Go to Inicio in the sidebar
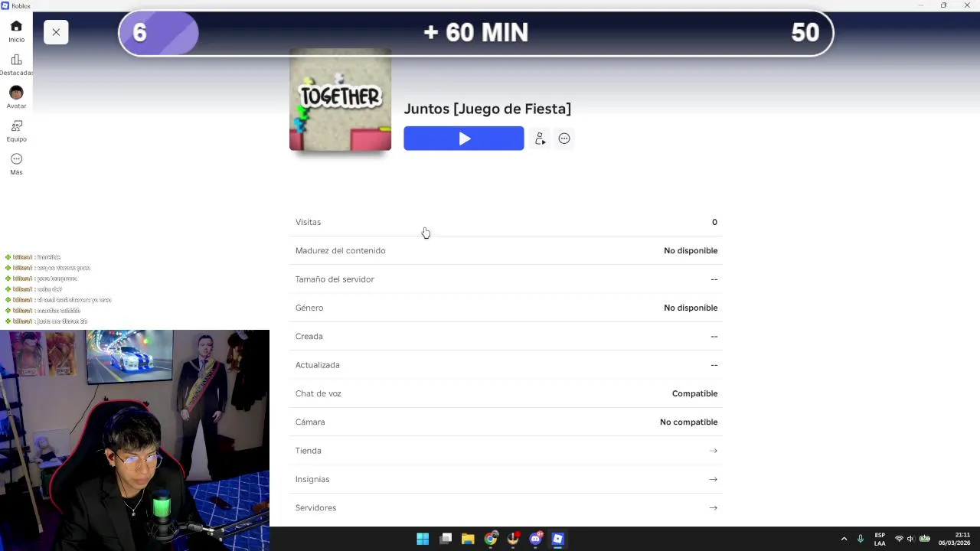The image size is (980, 551). pyautogui.click(x=16, y=31)
